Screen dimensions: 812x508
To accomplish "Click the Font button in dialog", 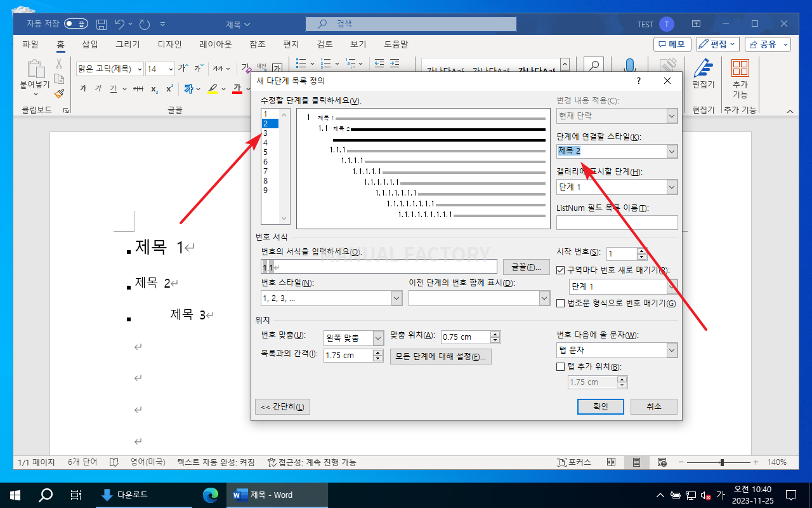I will click(x=526, y=267).
